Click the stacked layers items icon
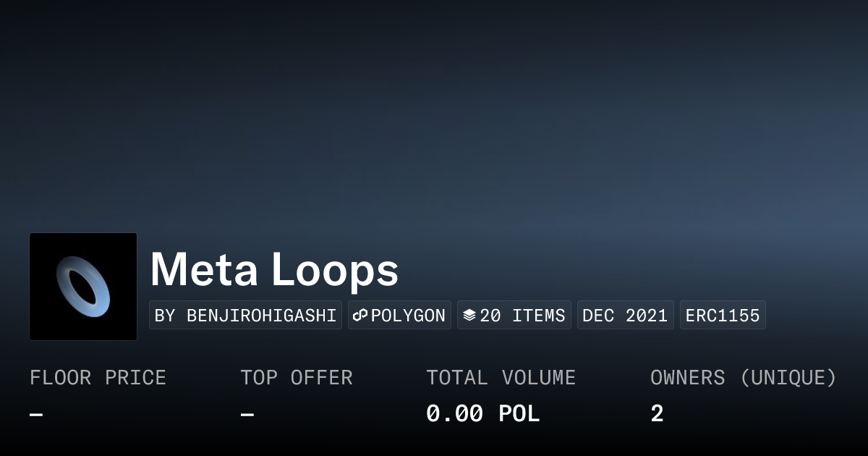This screenshot has width=868, height=456. (x=469, y=316)
